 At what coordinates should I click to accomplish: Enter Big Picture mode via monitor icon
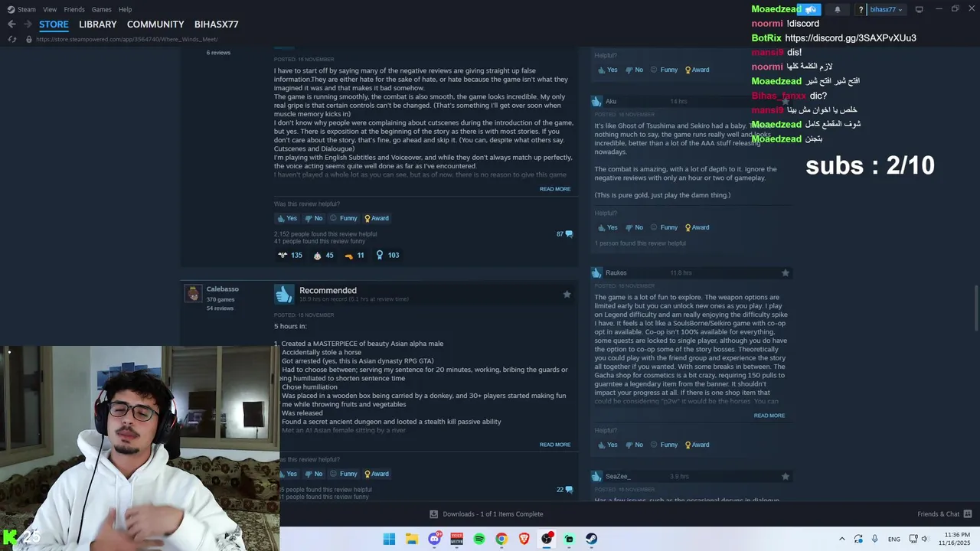click(920, 9)
